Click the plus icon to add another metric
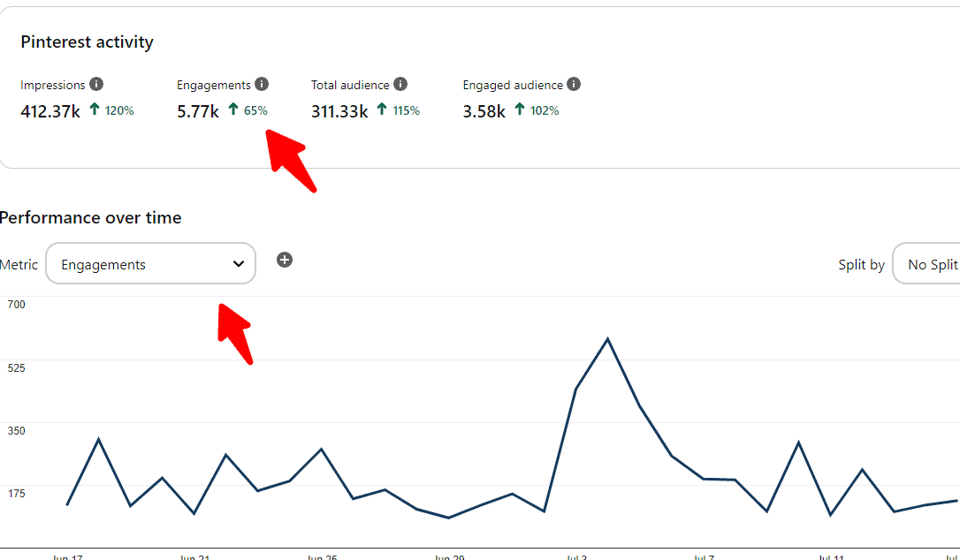The width and height of the screenshot is (960, 560). [285, 260]
